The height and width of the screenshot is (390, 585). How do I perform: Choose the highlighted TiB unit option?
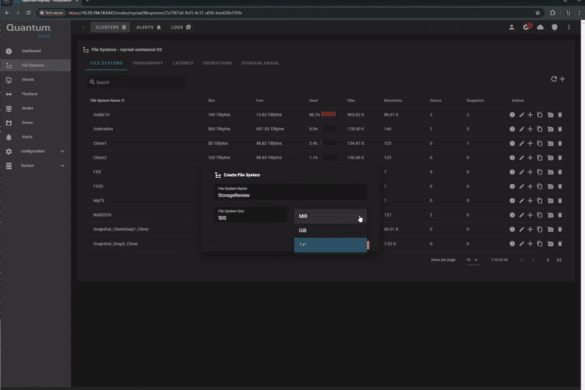tap(330, 245)
